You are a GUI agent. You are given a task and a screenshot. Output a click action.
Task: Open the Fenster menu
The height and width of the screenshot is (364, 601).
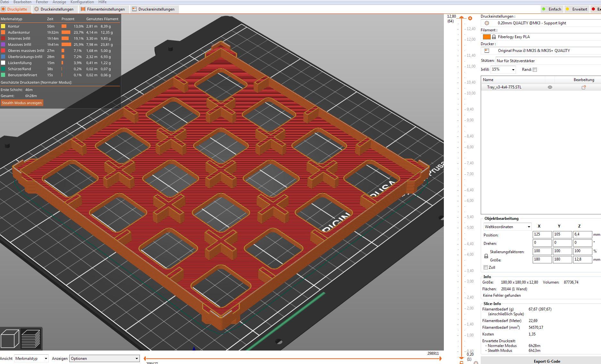[42, 2]
